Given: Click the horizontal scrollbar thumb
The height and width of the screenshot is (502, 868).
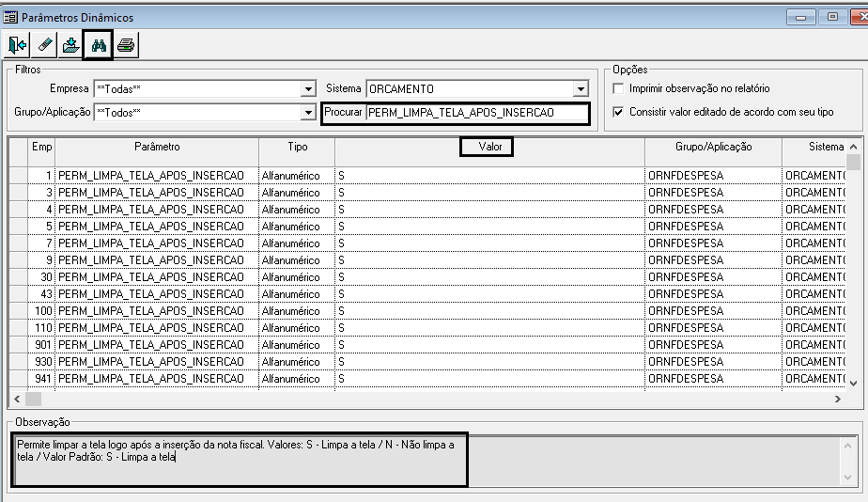Looking at the screenshot, I should click(x=33, y=399).
